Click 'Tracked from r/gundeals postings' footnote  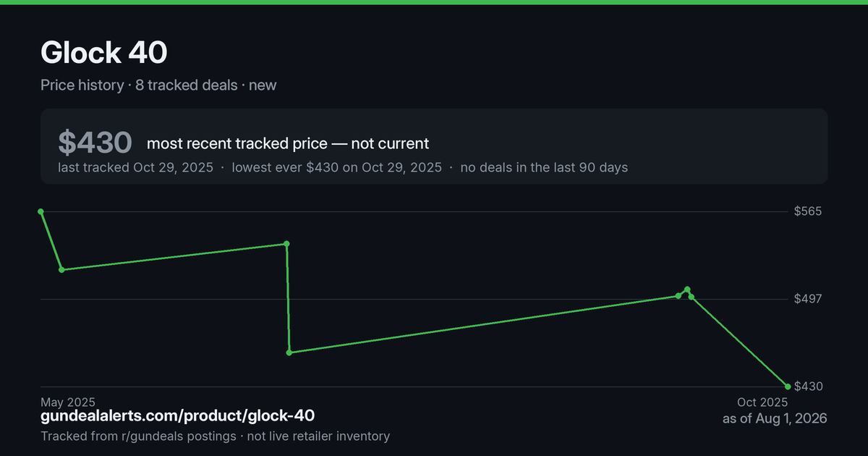coord(138,436)
